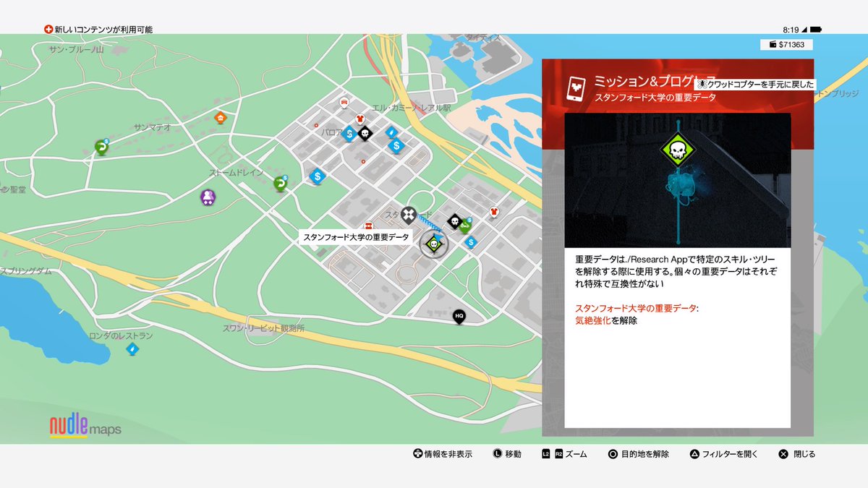Select the green arrow icon near ストームドレイン
This screenshot has width=868, height=488.
pyautogui.click(x=280, y=184)
